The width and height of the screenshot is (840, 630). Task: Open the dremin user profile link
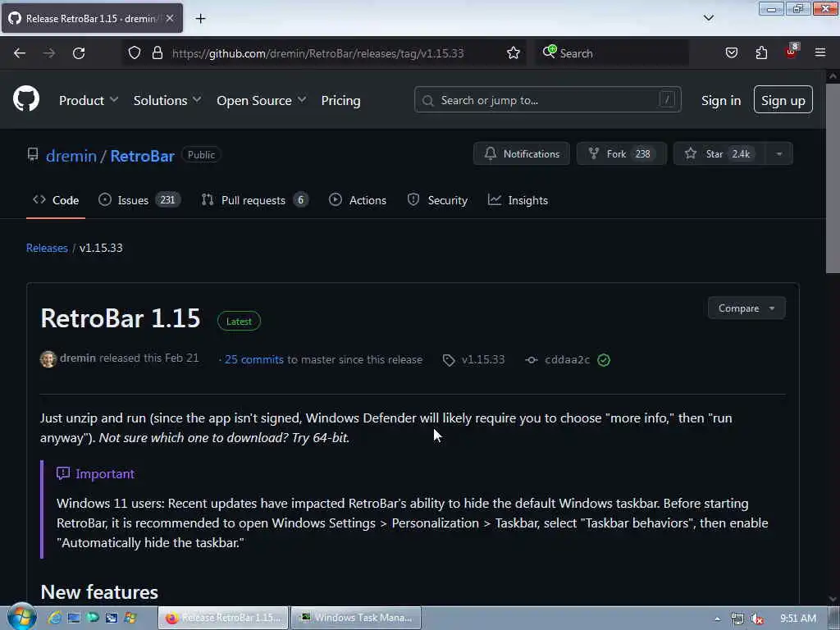click(x=71, y=156)
